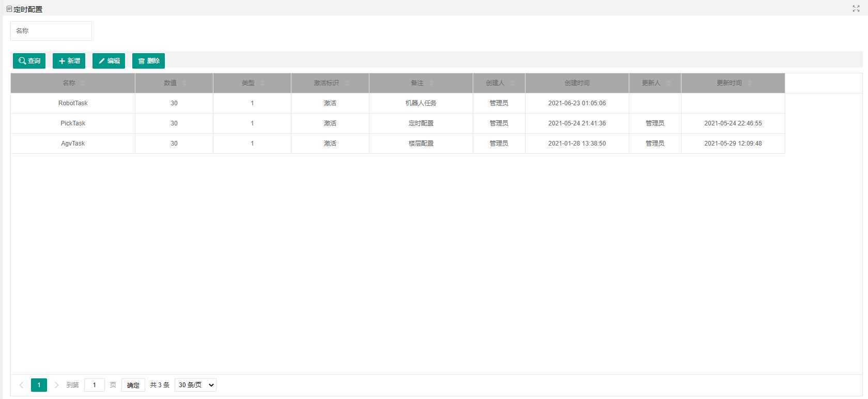The image size is (868, 399).
Task: Click created time 2021-06-23 01:05:06
Action: [x=577, y=103]
